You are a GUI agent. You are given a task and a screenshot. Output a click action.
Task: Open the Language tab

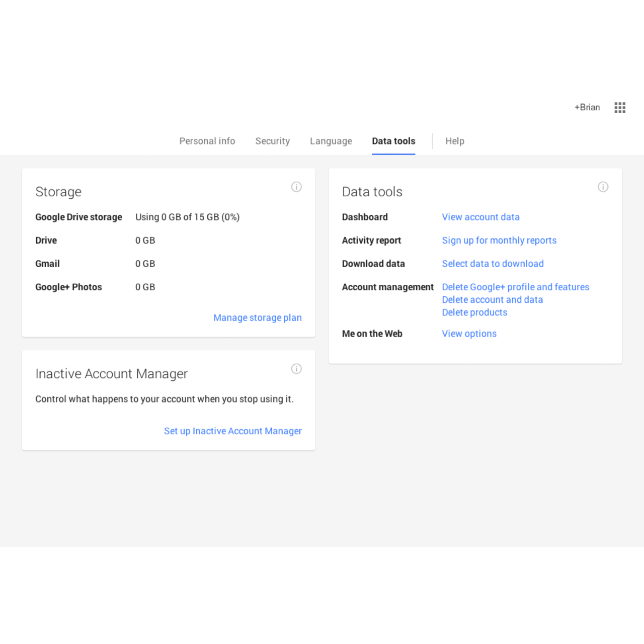point(331,141)
